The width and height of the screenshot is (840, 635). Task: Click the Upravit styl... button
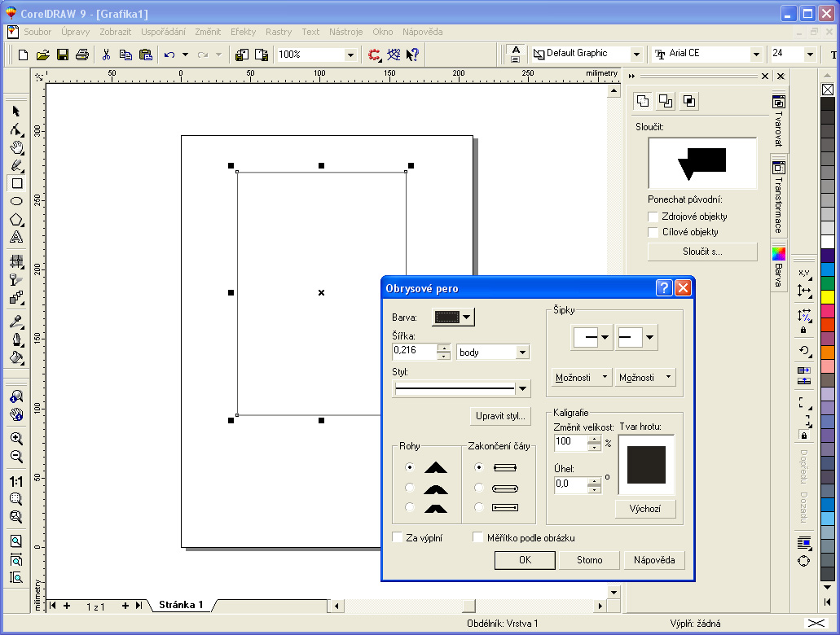coord(500,416)
